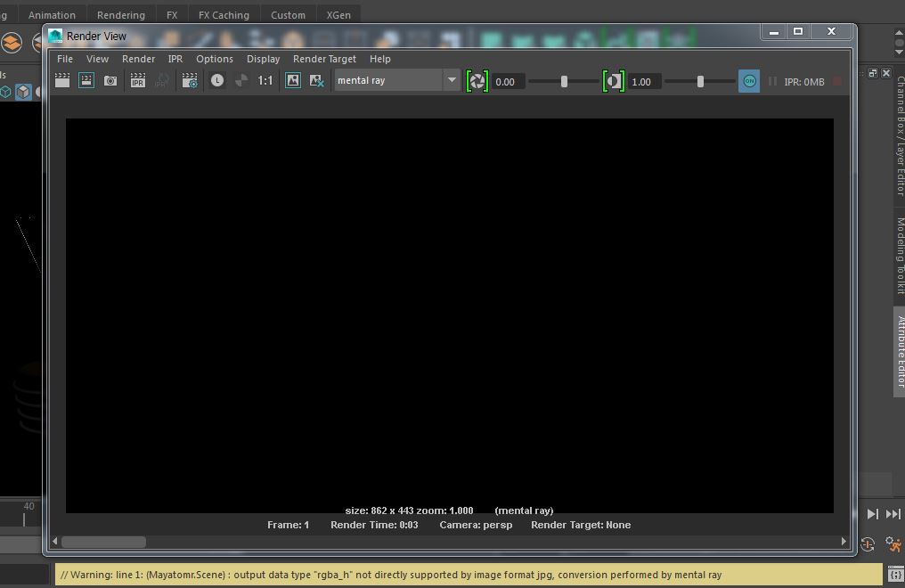Click the outlined cube icon at left edge

coord(5,92)
